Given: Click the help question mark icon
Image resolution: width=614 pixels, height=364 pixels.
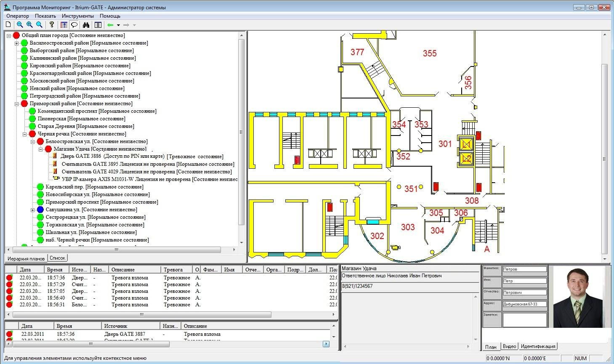Looking at the screenshot, I should [52, 25].
